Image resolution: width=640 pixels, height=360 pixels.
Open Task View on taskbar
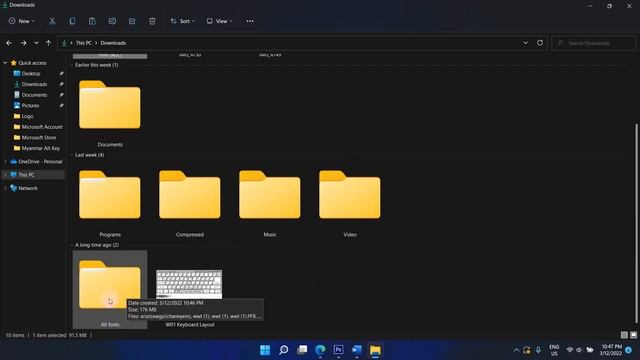click(x=302, y=350)
